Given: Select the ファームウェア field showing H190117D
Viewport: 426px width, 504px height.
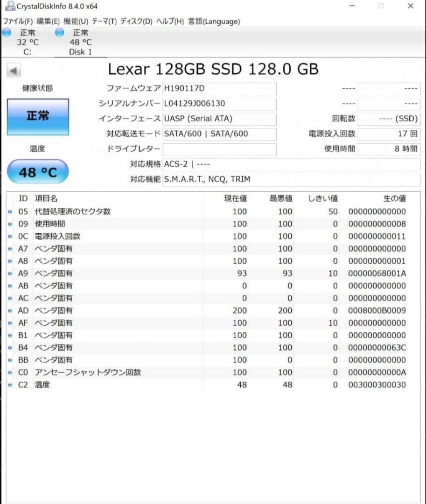Looking at the screenshot, I should click(x=219, y=88).
